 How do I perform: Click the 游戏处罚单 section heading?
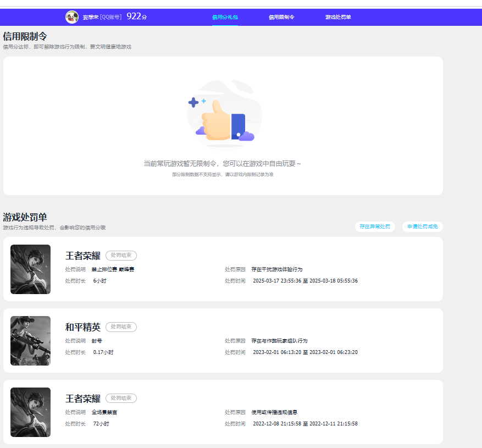coord(25,217)
